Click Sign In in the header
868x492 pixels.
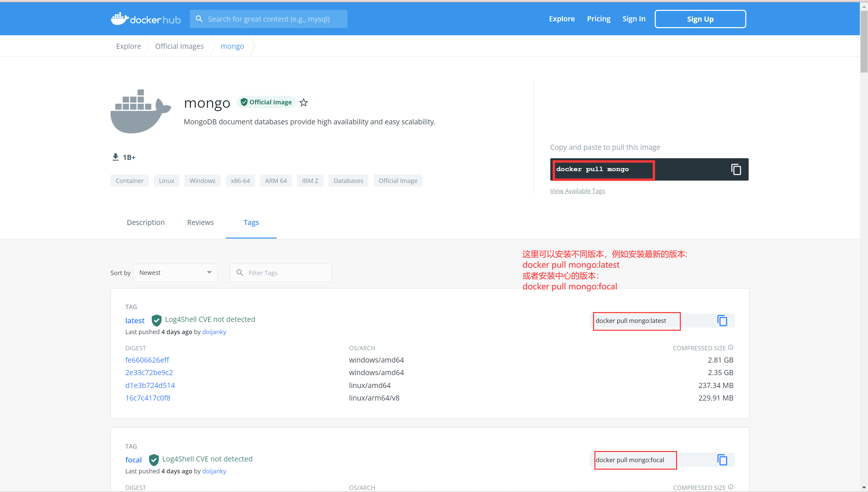coord(634,19)
